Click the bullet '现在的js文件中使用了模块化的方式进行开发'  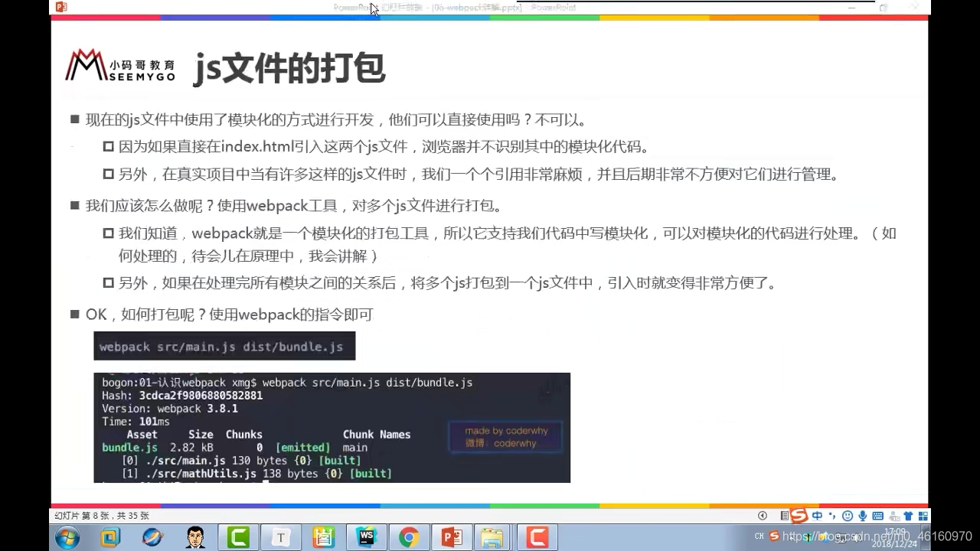click(x=336, y=120)
